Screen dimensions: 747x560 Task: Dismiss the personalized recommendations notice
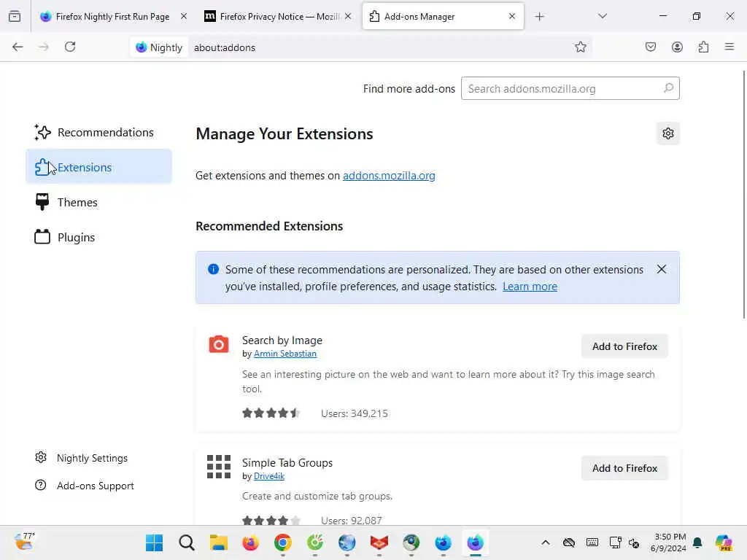point(661,269)
